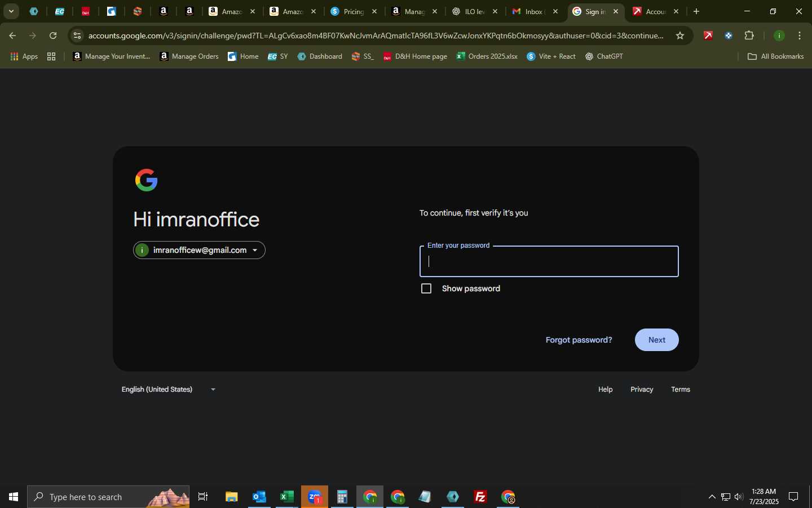
Task: Open the Apps bookmarks shortcut
Action: [x=24, y=56]
